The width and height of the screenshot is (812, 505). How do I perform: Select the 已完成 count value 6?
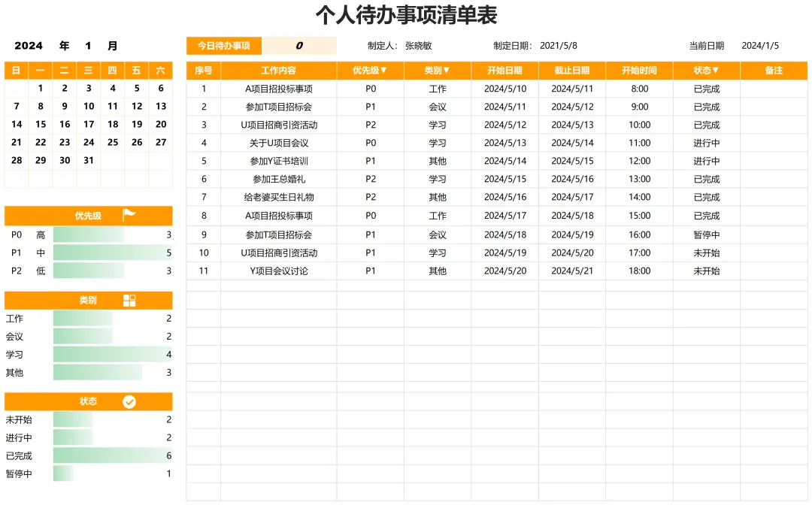(169, 455)
